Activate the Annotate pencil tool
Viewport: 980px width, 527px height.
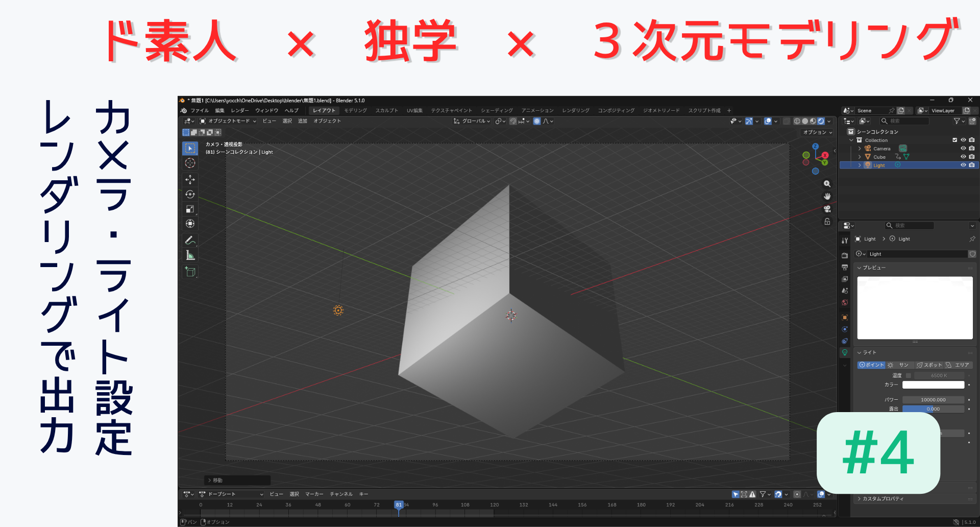tap(190, 240)
